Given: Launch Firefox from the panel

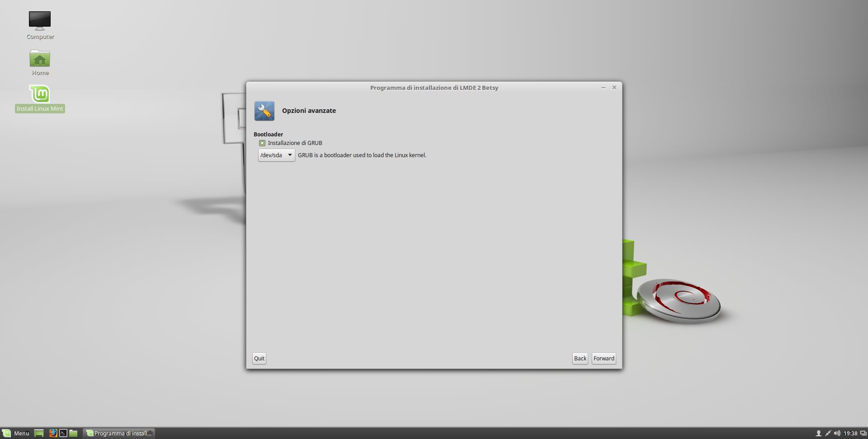Looking at the screenshot, I should pyautogui.click(x=53, y=433).
